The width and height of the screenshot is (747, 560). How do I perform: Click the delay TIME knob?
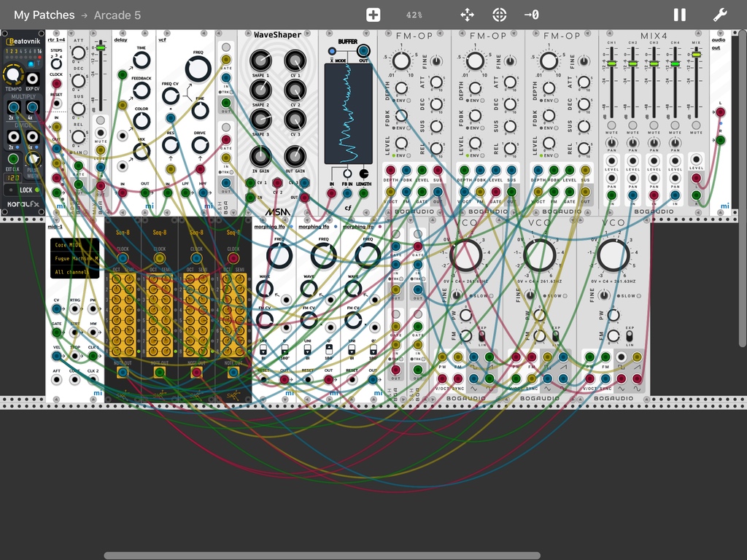(x=141, y=61)
